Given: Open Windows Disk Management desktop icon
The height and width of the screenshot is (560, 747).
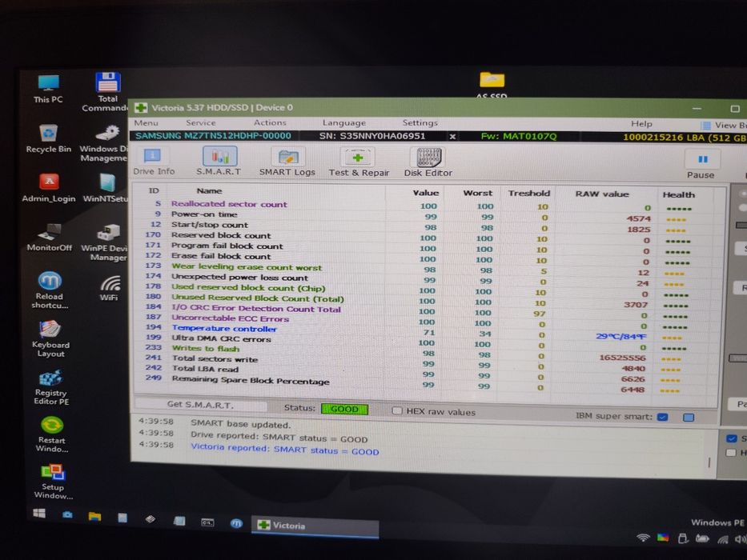Looking at the screenshot, I should [x=106, y=144].
